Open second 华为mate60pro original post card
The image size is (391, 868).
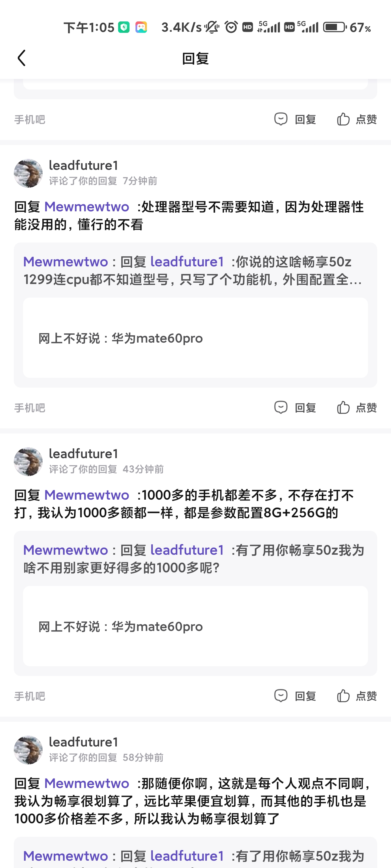pos(195,626)
